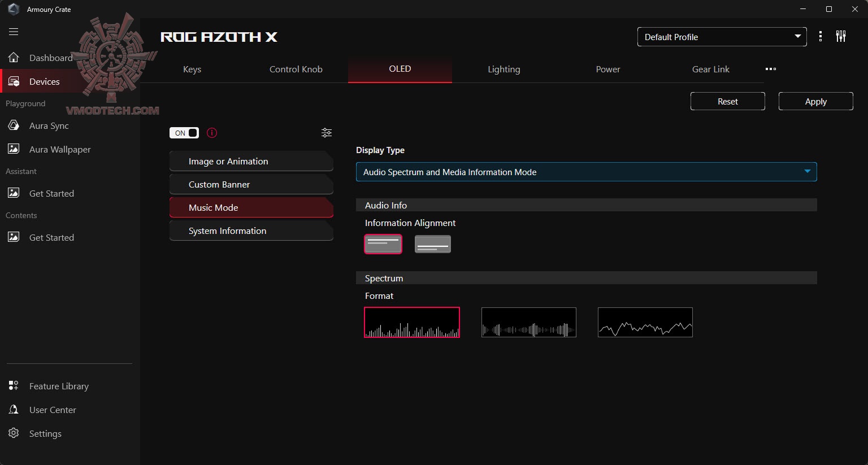Click the red info icon beside ON switch
This screenshot has height=465, width=868.
point(212,133)
